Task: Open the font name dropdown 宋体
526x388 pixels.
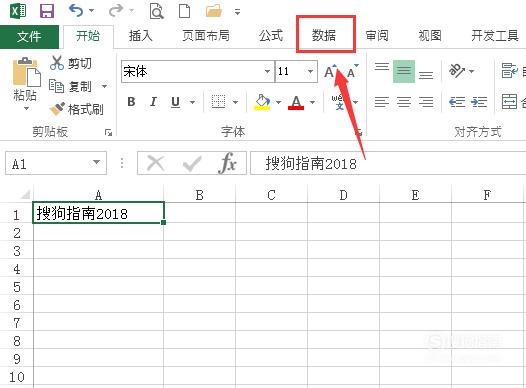Action: coord(267,71)
